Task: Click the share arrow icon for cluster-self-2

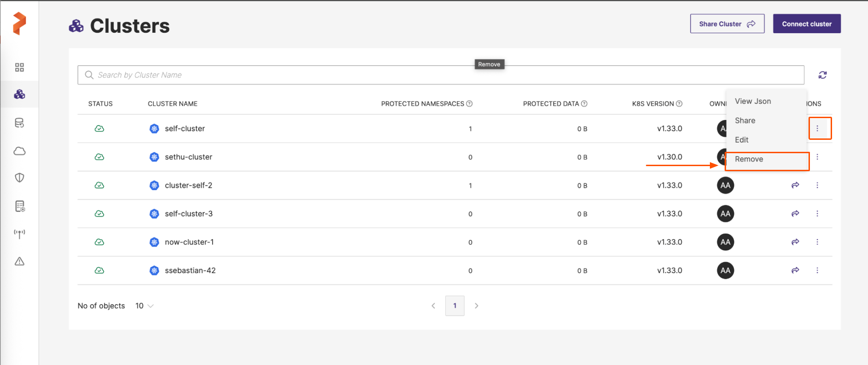Action: pyautogui.click(x=795, y=185)
